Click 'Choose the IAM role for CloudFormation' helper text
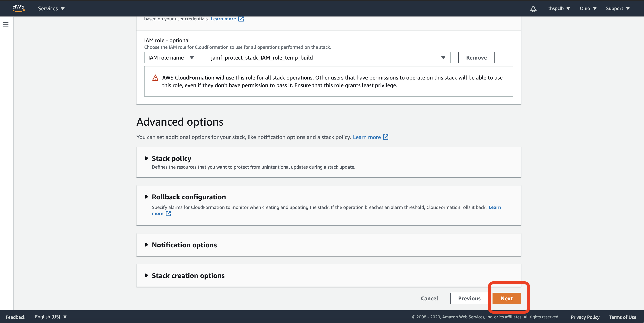Image resolution: width=644 pixels, height=323 pixels. tap(237, 47)
